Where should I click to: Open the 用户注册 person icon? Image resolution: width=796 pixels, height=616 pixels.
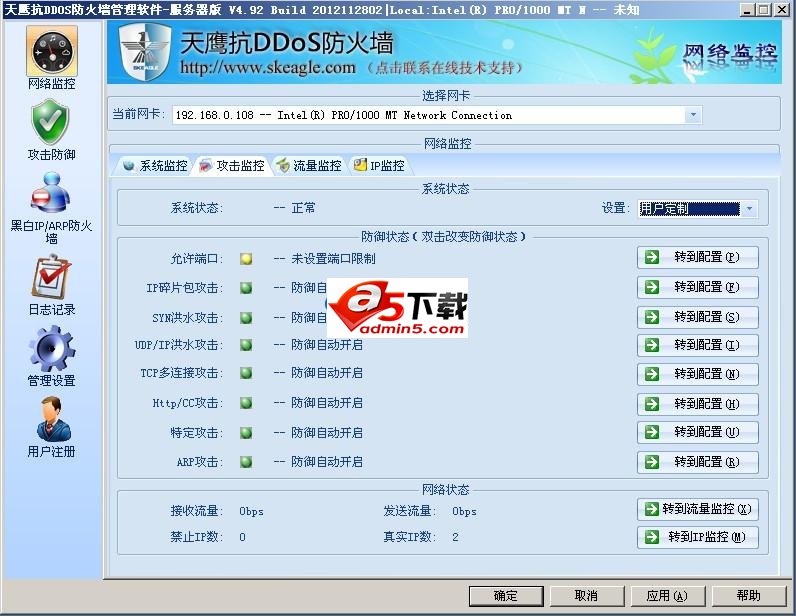53,419
